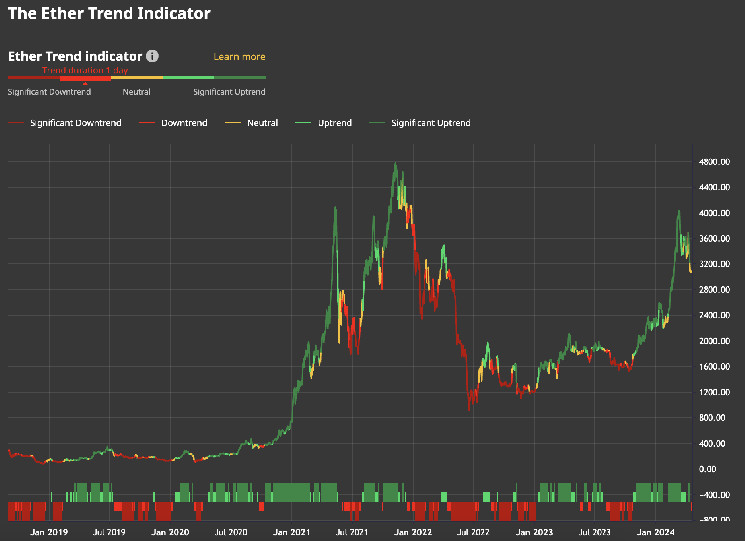
Task: Click the Ether Trend indicator heading text
Action: tap(75, 57)
